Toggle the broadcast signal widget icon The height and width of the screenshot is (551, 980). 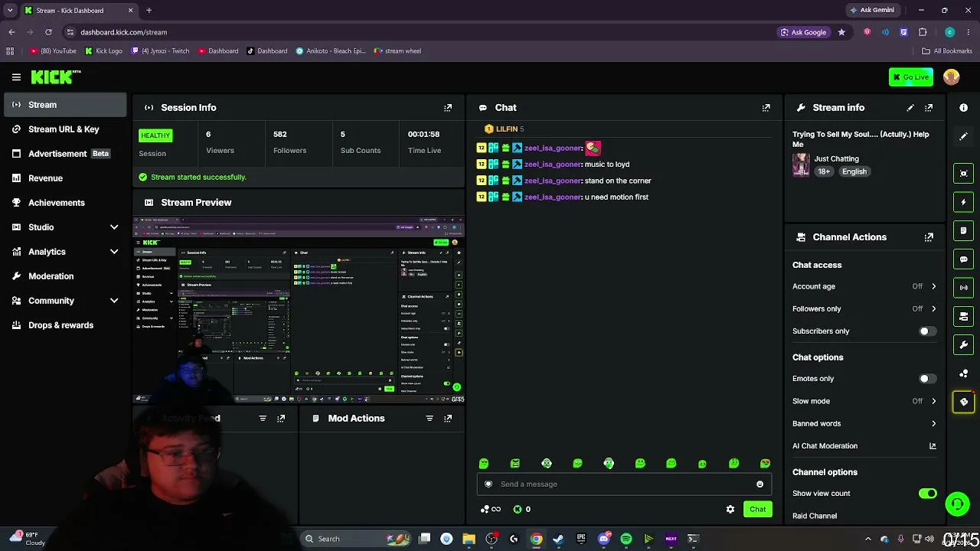coord(964,288)
